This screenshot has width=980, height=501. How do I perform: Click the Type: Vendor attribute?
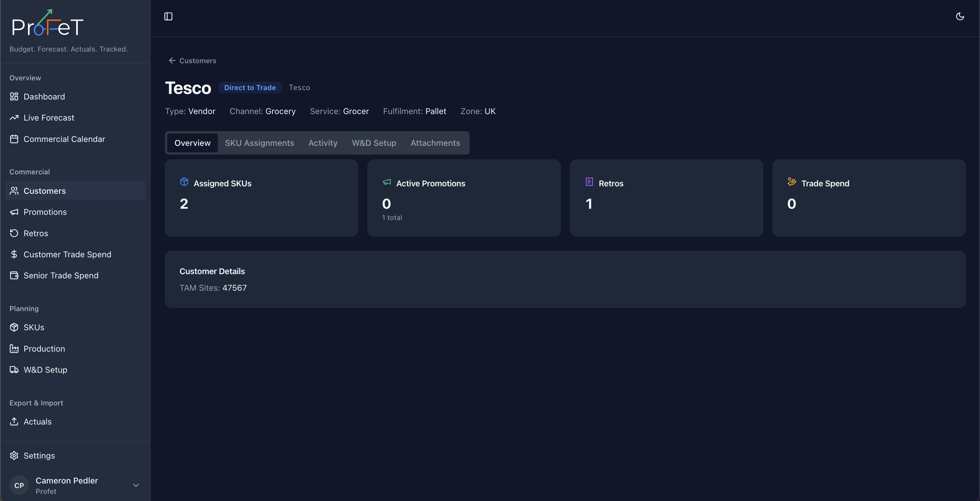tap(190, 111)
